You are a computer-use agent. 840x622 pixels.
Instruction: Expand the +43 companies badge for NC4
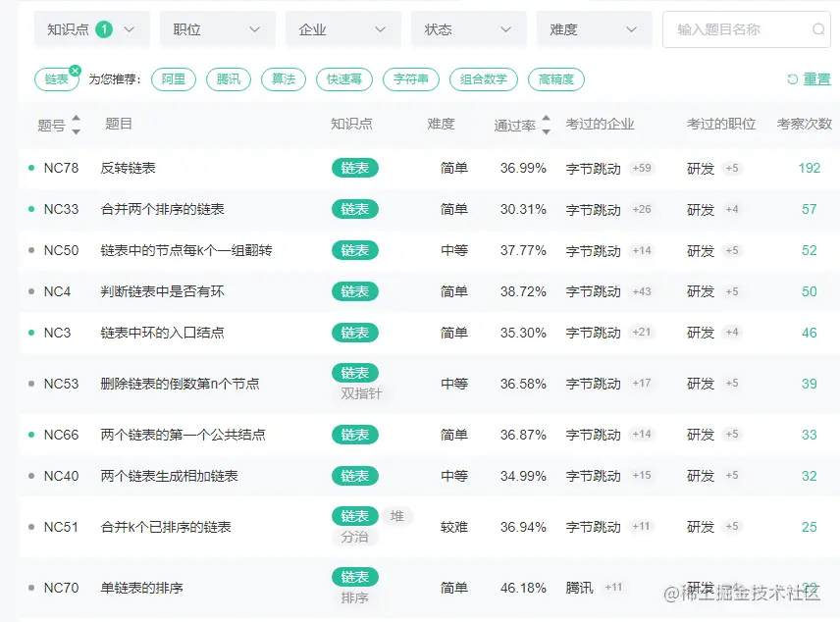[x=641, y=291]
